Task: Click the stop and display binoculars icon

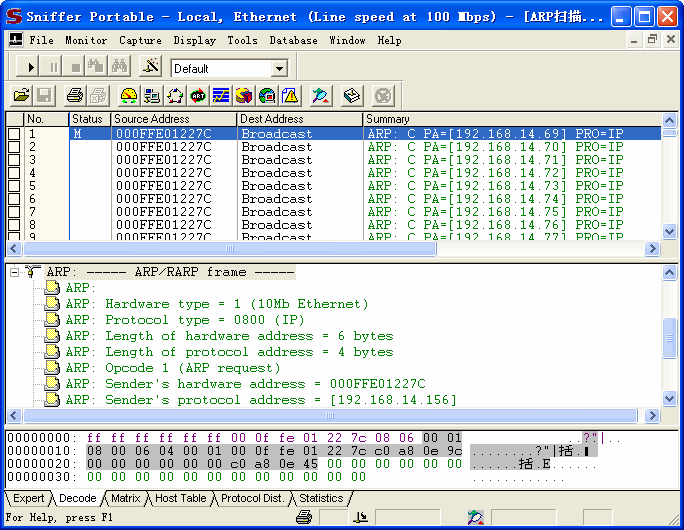Action: tap(96, 67)
